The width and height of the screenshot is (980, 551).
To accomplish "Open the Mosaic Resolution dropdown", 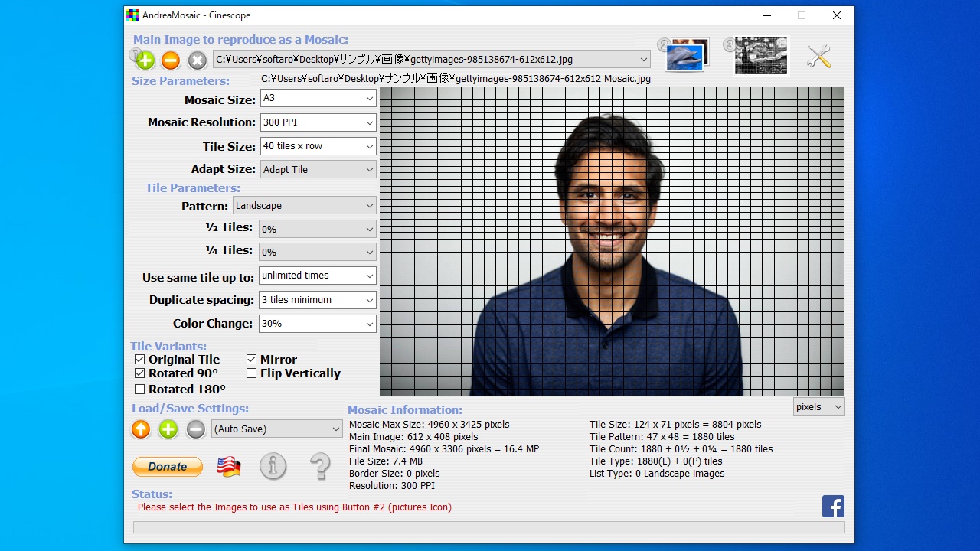I will pyautogui.click(x=318, y=122).
